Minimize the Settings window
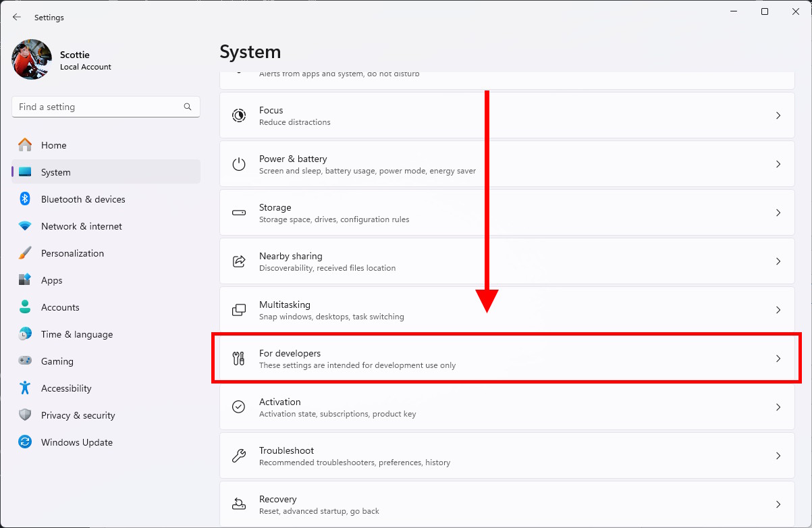The width and height of the screenshot is (812, 528). 734,11
